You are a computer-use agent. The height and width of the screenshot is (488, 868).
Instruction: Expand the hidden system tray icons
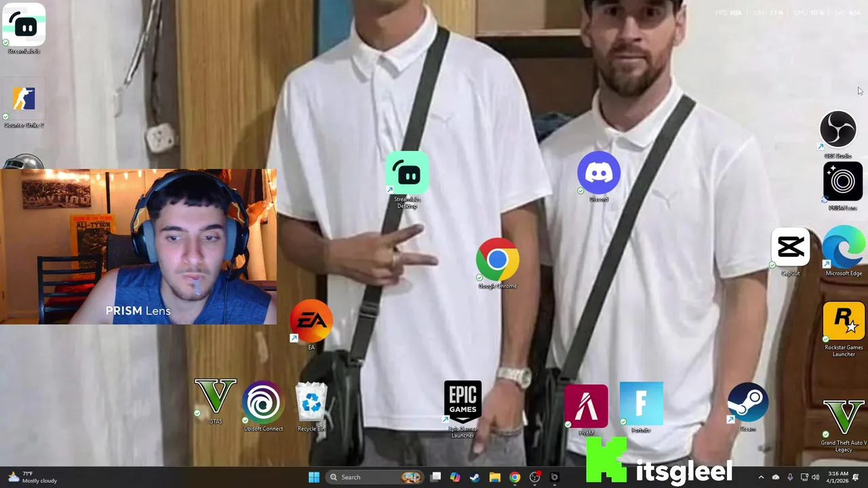click(x=761, y=477)
